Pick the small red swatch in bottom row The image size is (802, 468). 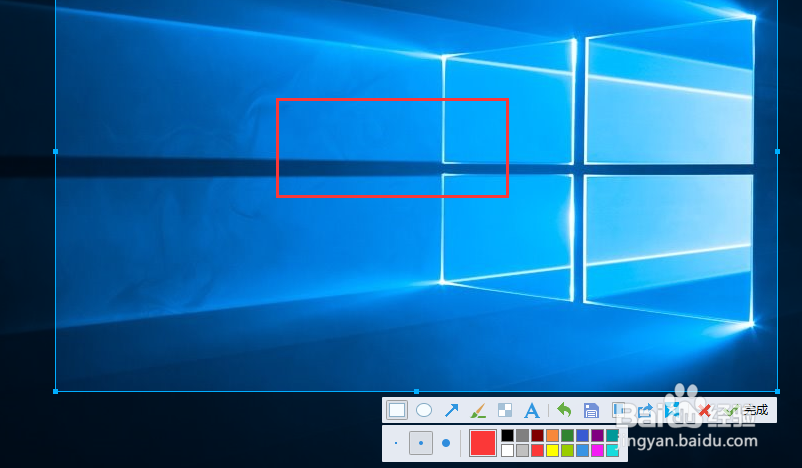pos(537,450)
